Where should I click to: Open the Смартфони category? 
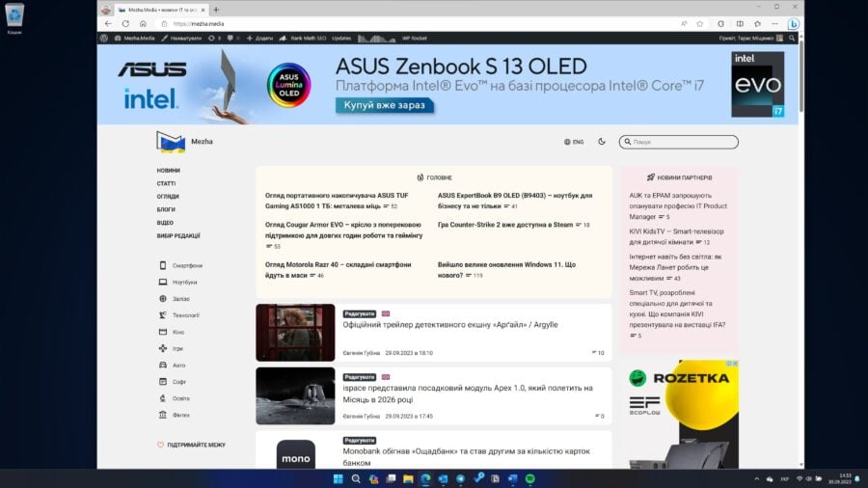181,265
